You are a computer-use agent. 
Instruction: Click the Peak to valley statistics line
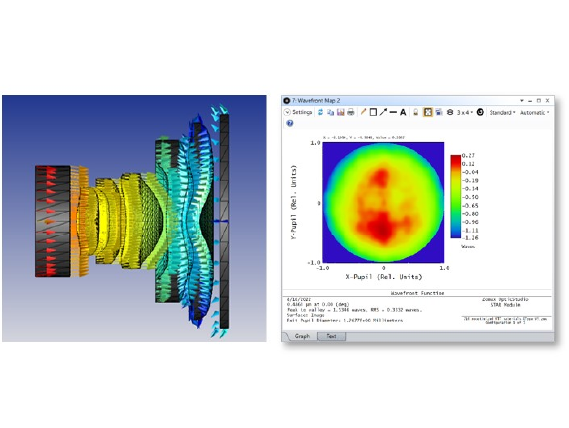click(x=354, y=310)
